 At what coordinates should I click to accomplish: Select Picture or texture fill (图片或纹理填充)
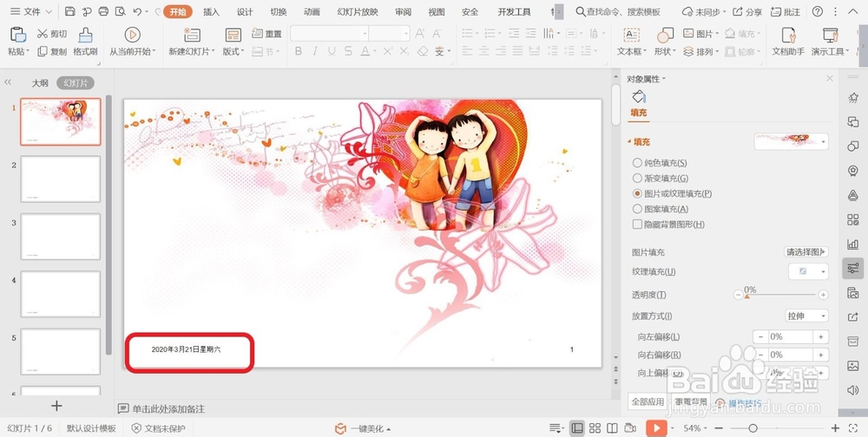(672, 193)
